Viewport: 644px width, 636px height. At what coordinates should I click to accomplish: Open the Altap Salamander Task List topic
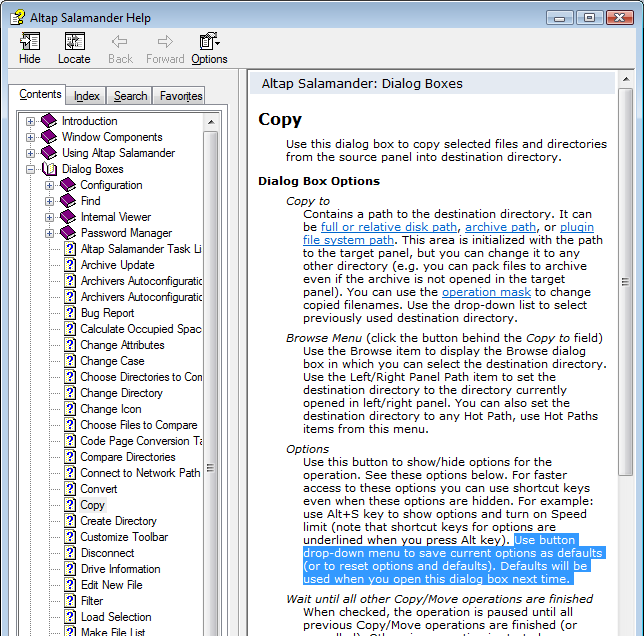coord(141,249)
